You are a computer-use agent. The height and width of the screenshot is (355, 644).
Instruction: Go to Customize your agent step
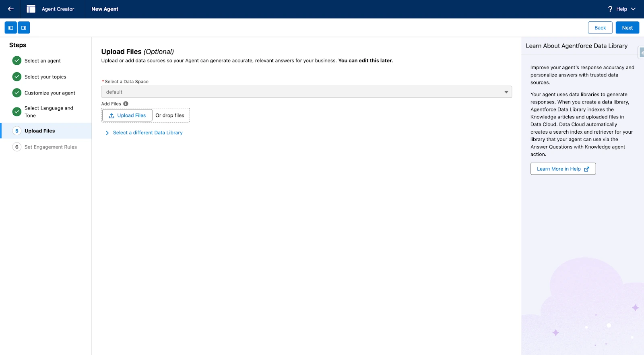(50, 93)
